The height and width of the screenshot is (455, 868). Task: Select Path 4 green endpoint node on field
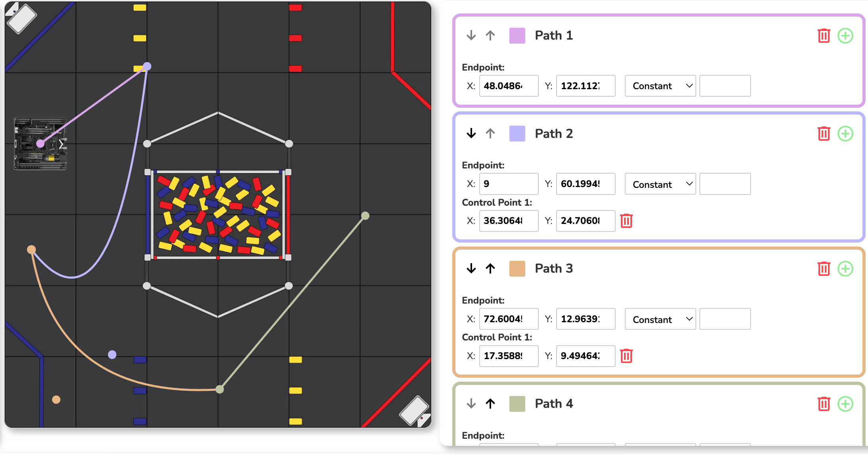[x=365, y=216]
